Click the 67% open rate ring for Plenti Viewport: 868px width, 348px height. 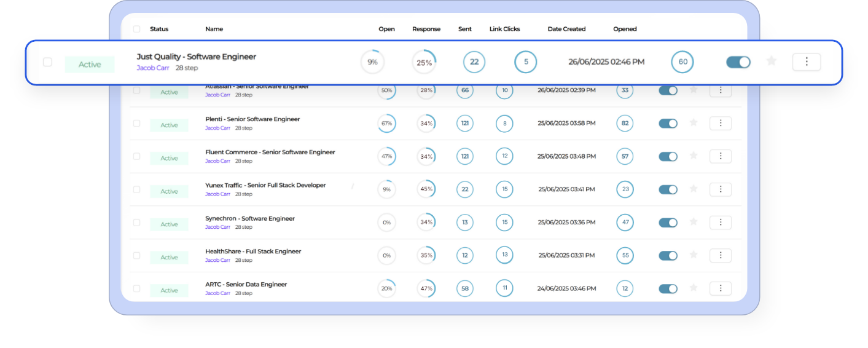click(386, 124)
